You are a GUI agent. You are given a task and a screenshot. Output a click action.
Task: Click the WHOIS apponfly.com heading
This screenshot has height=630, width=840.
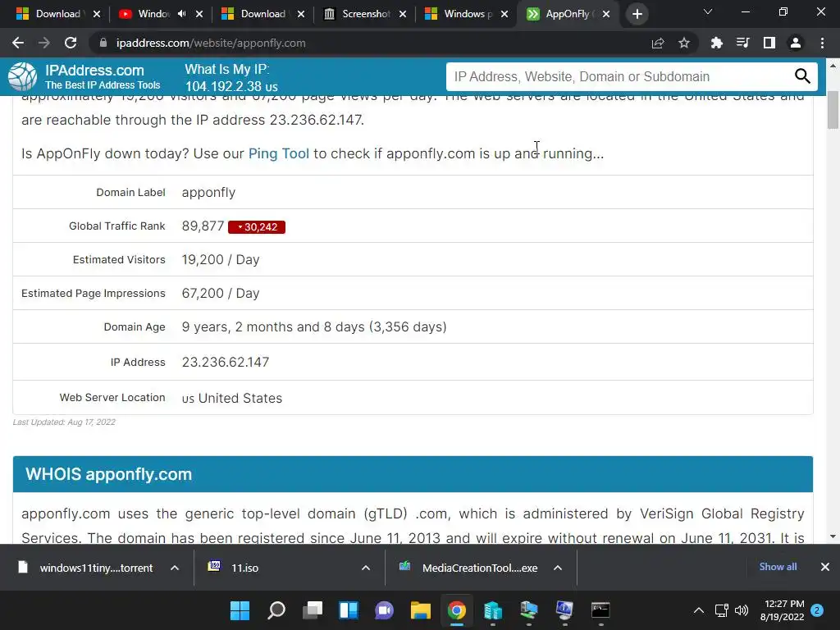point(109,474)
